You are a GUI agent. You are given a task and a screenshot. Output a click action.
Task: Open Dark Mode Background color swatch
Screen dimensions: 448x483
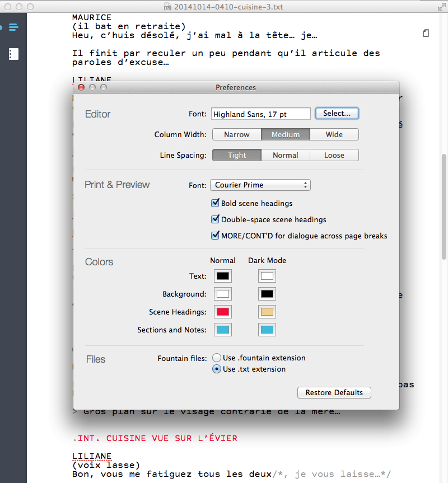click(267, 294)
